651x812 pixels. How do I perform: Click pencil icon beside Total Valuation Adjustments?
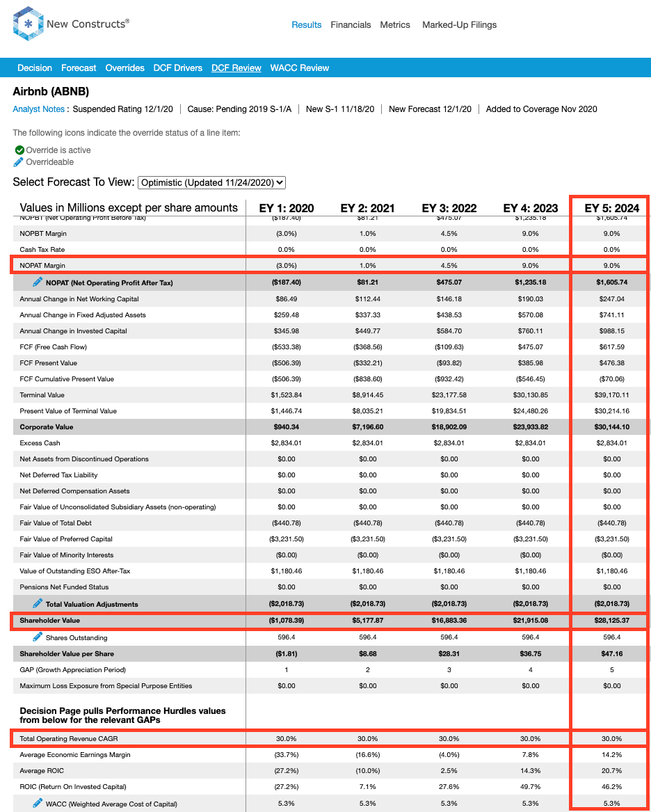click(38, 603)
